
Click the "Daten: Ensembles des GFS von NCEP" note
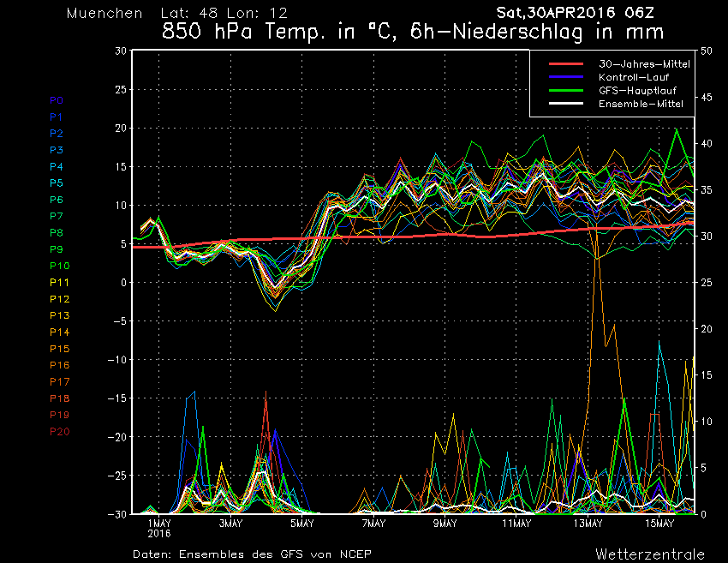[x=252, y=554]
